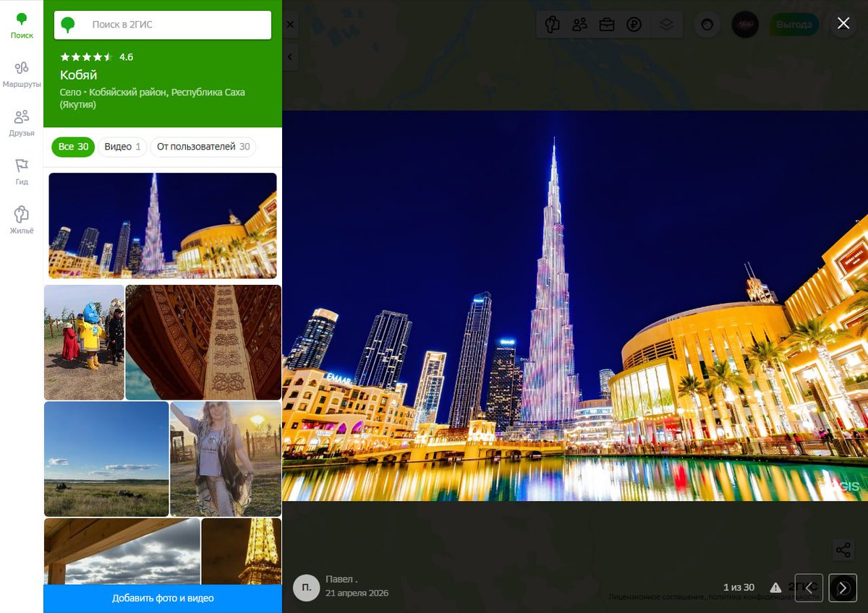
Task: Report the photo via warning triangle icon
Action: 775,588
